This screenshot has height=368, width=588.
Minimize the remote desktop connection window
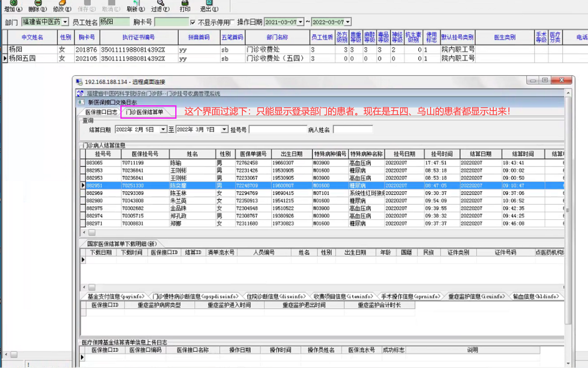[x=533, y=80]
